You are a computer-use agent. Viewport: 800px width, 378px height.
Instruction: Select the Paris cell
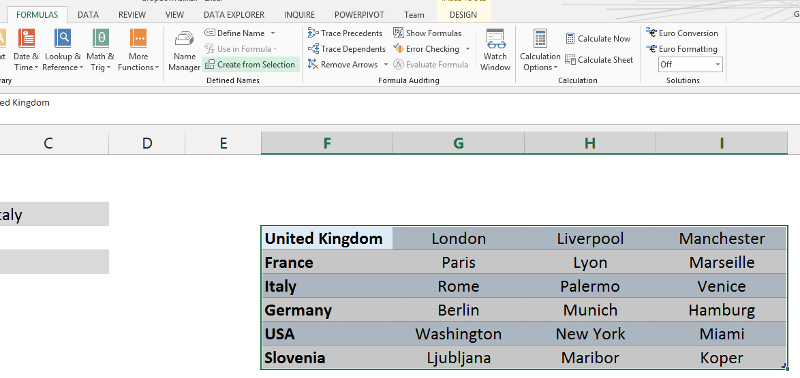(x=459, y=262)
